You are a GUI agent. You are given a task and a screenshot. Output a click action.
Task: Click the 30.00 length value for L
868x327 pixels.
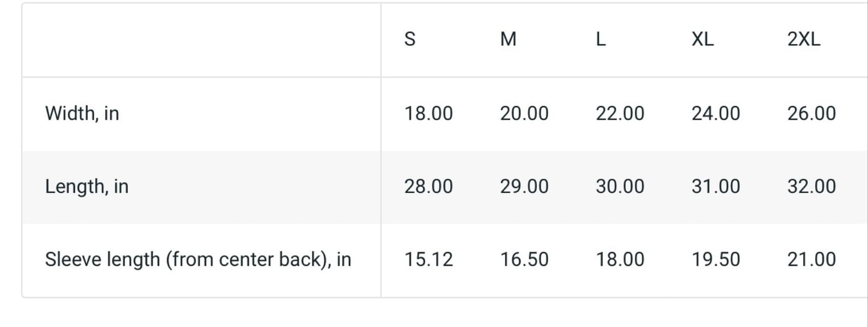(x=620, y=186)
